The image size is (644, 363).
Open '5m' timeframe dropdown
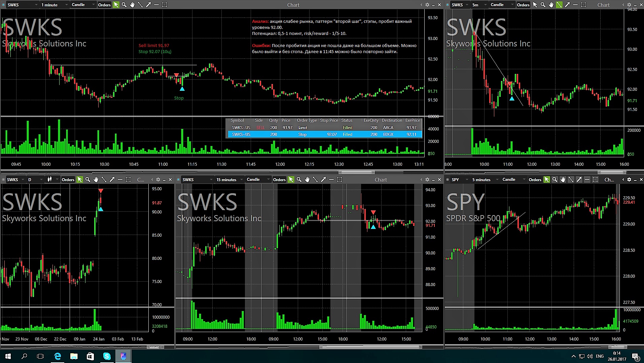(x=479, y=5)
